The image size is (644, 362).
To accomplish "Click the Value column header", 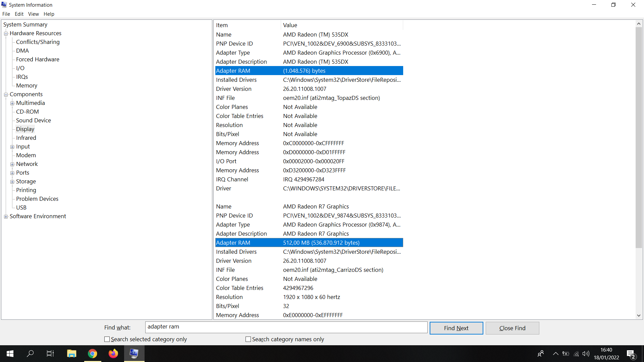I will pos(342,25).
